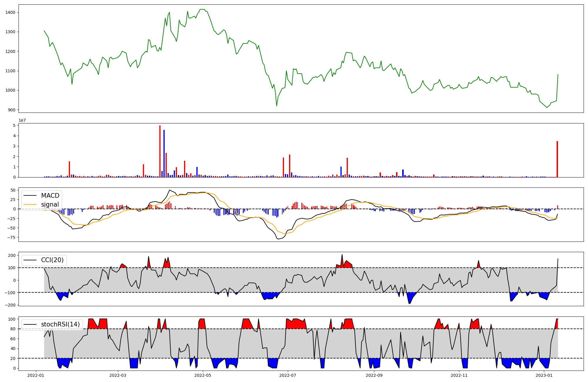Click the 2023-01 x-axis date label

pos(544,375)
